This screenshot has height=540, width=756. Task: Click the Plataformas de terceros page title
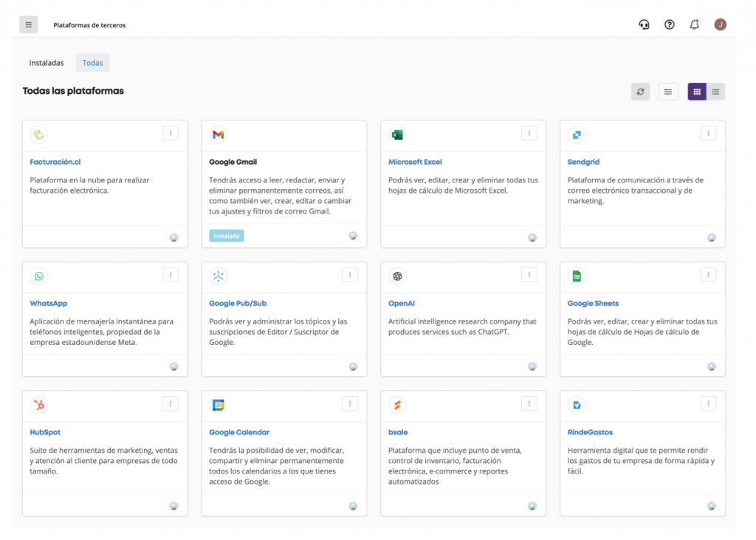89,25
